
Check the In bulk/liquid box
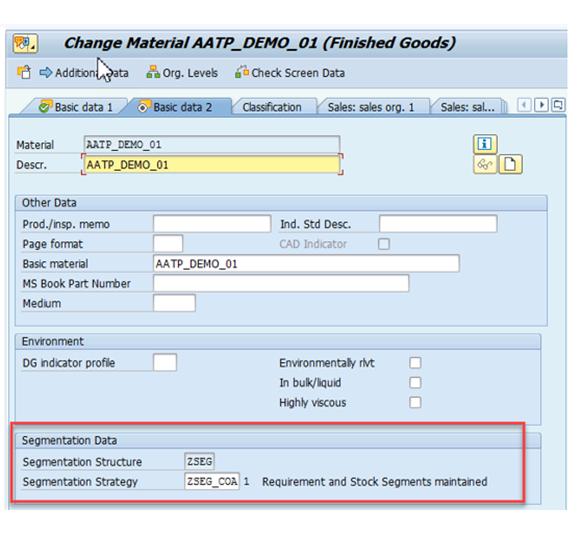pos(415,382)
